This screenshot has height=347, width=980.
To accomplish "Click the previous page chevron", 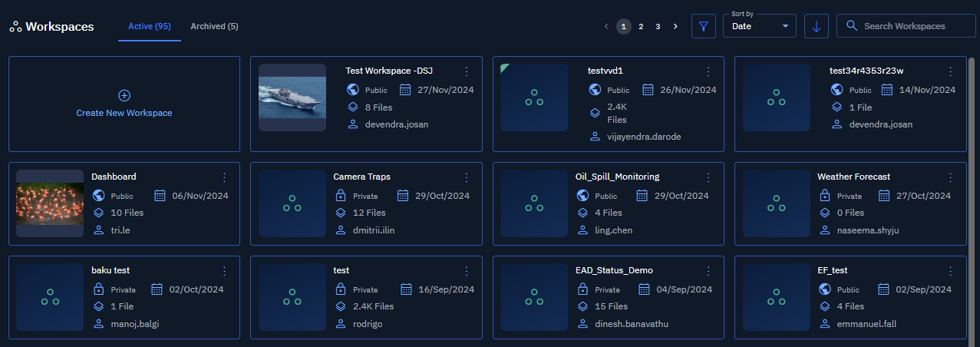I will pyautogui.click(x=606, y=26).
